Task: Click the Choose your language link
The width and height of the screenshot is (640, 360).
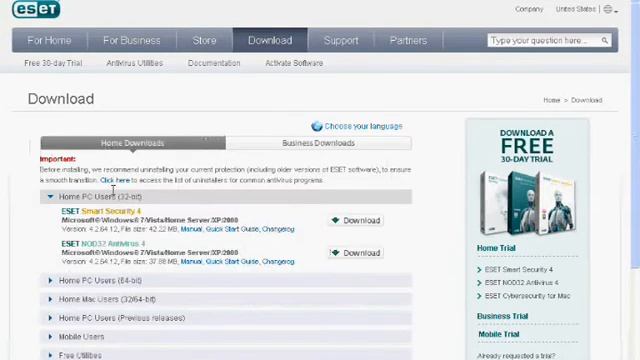Action: click(363, 127)
